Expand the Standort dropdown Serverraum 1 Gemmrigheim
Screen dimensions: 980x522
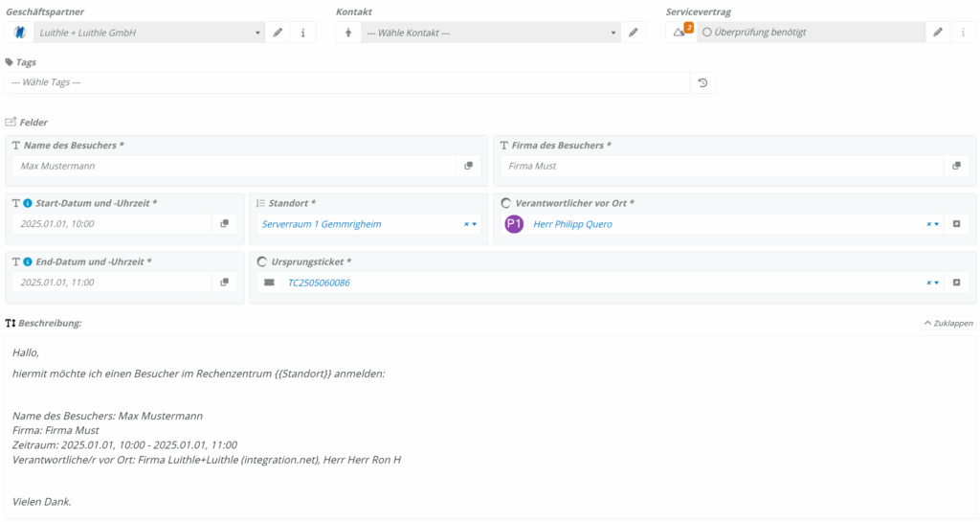tap(474, 224)
